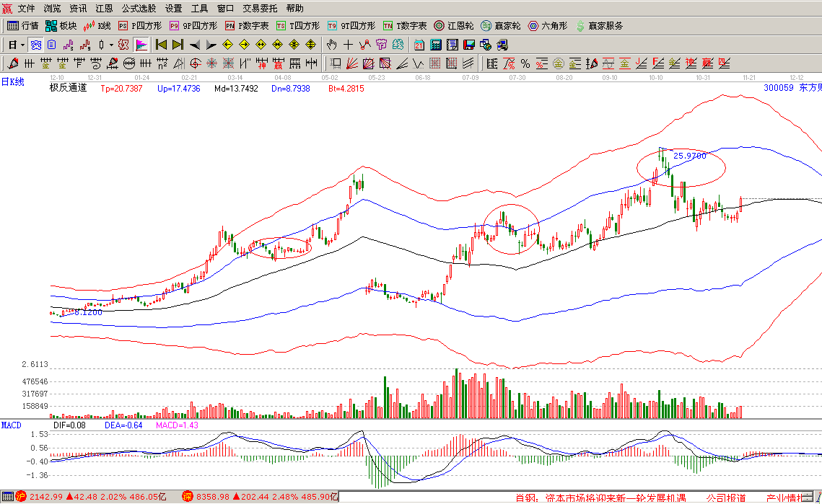This screenshot has width=822, height=504.
Task: Open the 公式选股 menu
Action: [x=139, y=9]
